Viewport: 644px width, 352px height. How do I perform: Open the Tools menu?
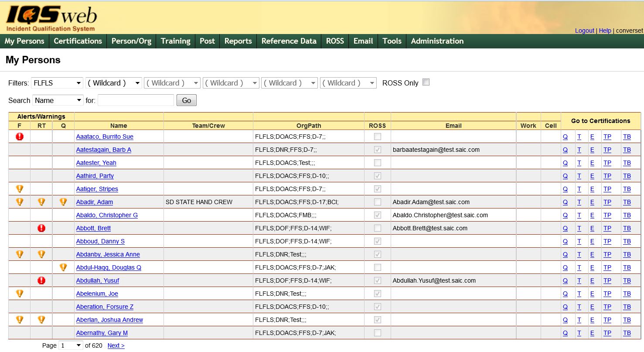pos(392,41)
